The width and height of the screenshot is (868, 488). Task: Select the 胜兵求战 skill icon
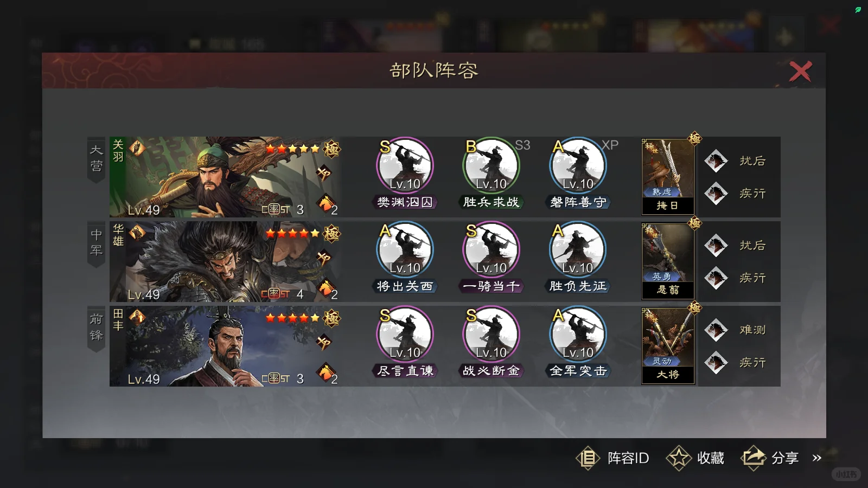tap(491, 166)
